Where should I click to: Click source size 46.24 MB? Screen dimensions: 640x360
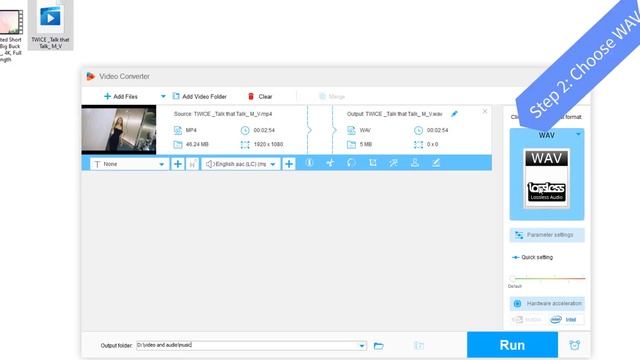click(197, 144)
